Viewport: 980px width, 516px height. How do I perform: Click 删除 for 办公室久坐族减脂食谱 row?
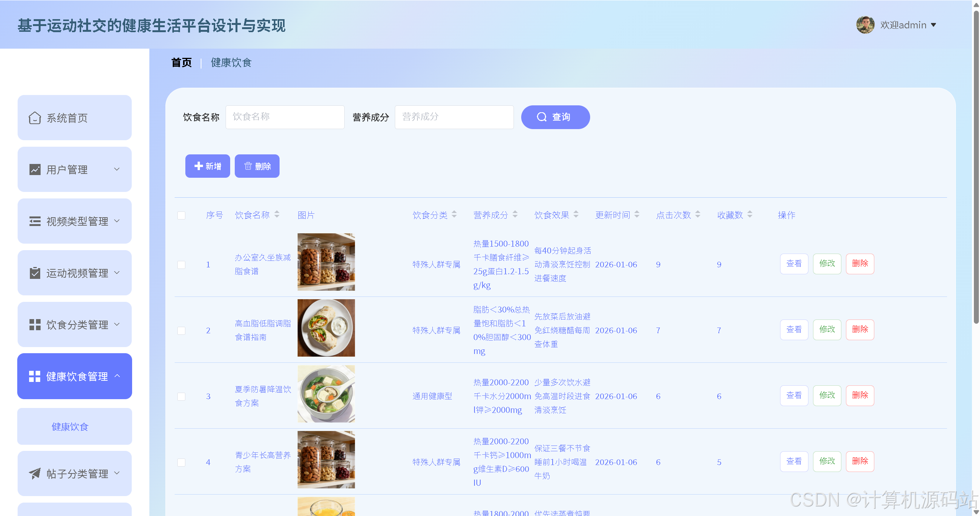pyautogui.click(x=860, y=264)
